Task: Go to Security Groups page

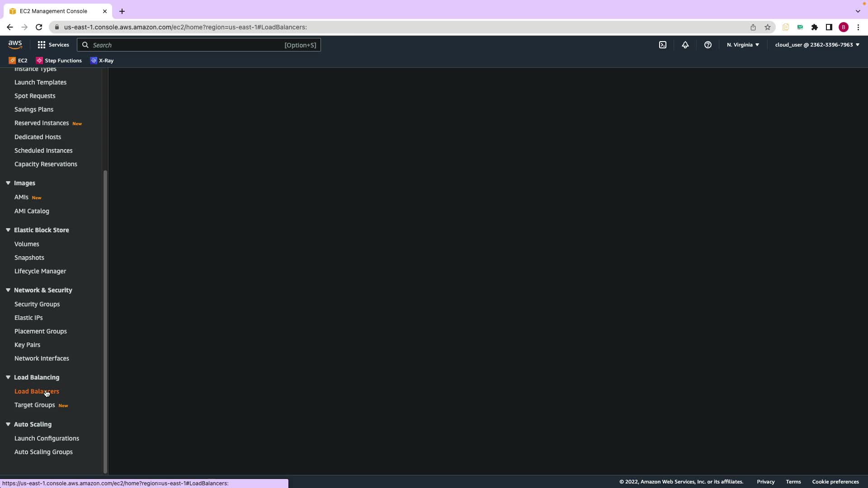Action: pyautogui.click(x=37, y=304)
